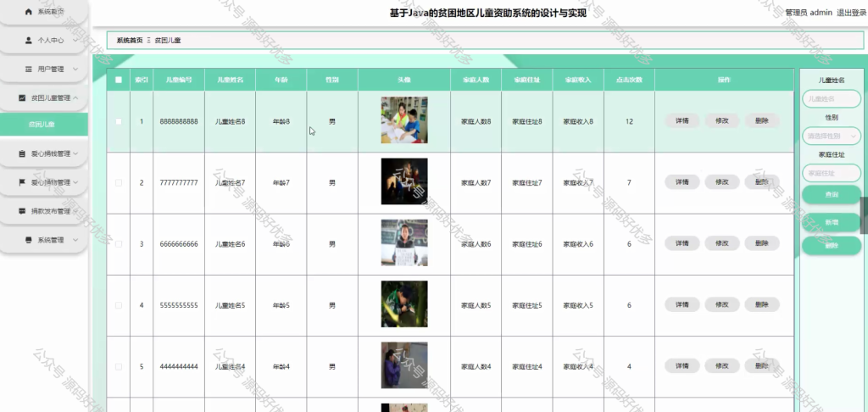Click the vertical scrollbar thumb on the right edge

click(x=864, y=214)
